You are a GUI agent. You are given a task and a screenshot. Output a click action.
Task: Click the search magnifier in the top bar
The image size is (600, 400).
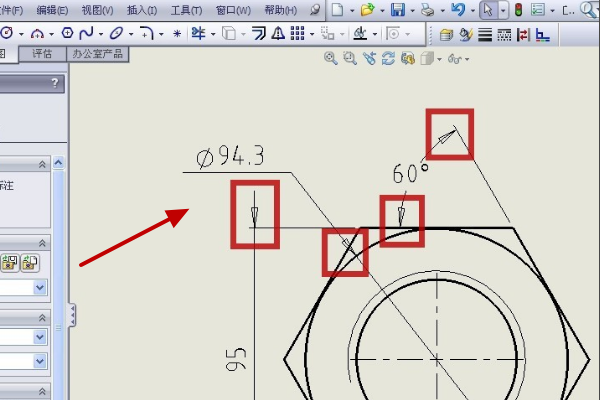[x=588, y=10]
